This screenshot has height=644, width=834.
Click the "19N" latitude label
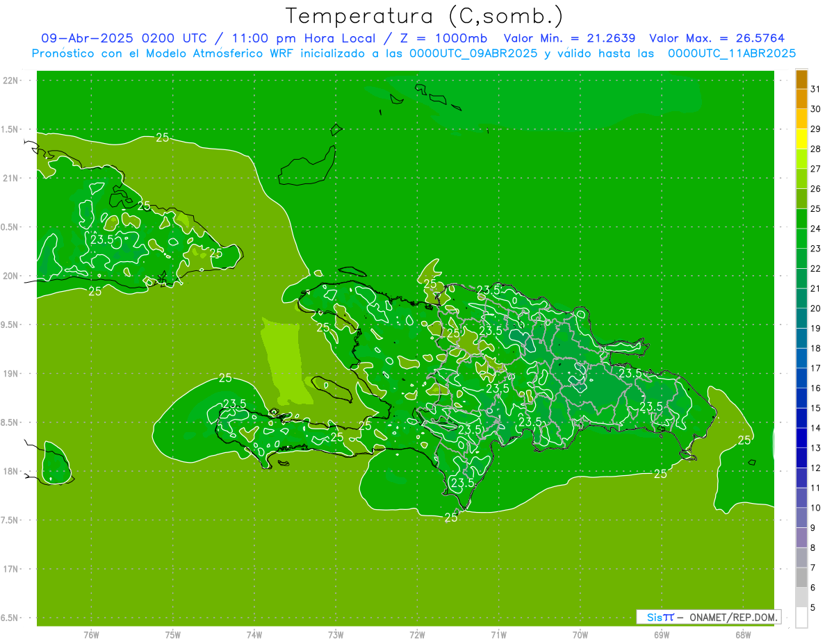pos(12,374)
